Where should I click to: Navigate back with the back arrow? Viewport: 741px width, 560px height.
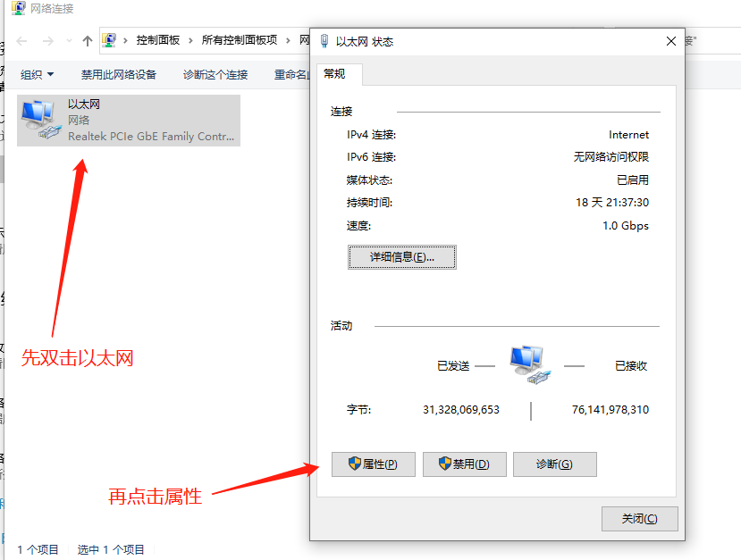[21, 41]
